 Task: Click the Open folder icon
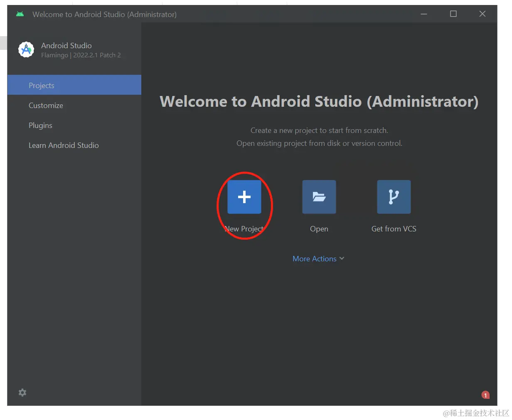319,197
